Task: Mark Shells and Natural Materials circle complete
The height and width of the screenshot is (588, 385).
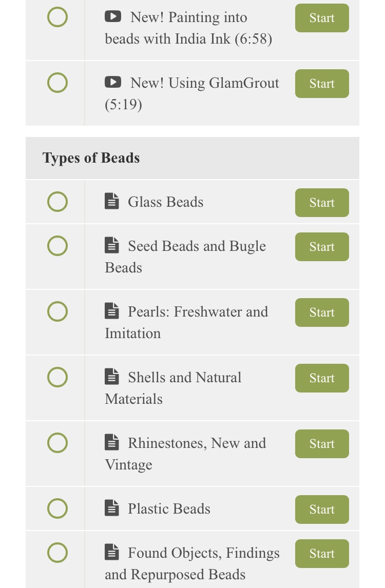Action: (57, 377)
